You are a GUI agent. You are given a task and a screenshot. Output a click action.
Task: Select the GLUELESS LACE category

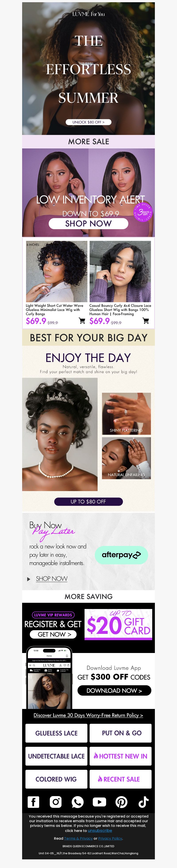(x=56, y=733)
